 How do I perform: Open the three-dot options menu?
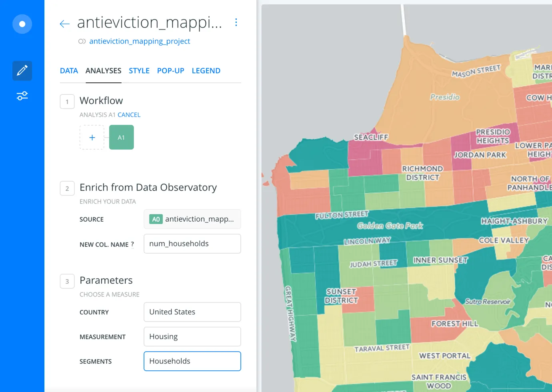(x=236, y=22)
